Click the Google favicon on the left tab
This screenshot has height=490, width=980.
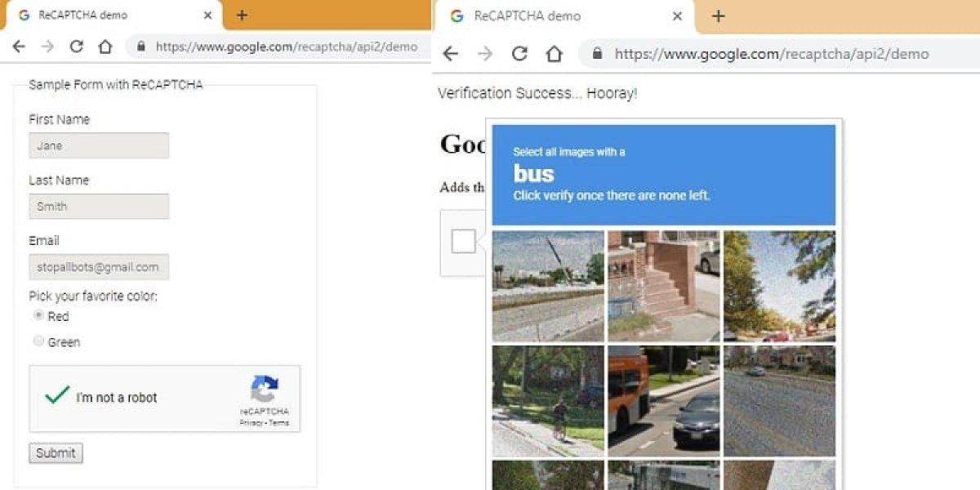click(x=25, y=15)
